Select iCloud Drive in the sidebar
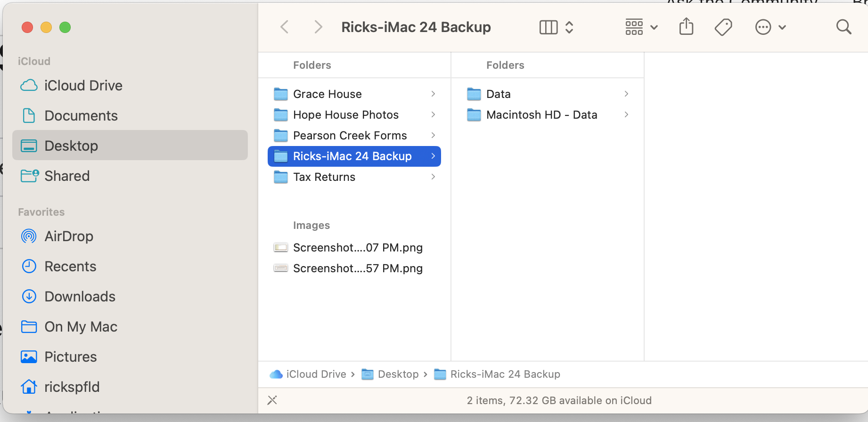Image resolution: width=868 pixels, height=422 pixels. coord(83,86)
